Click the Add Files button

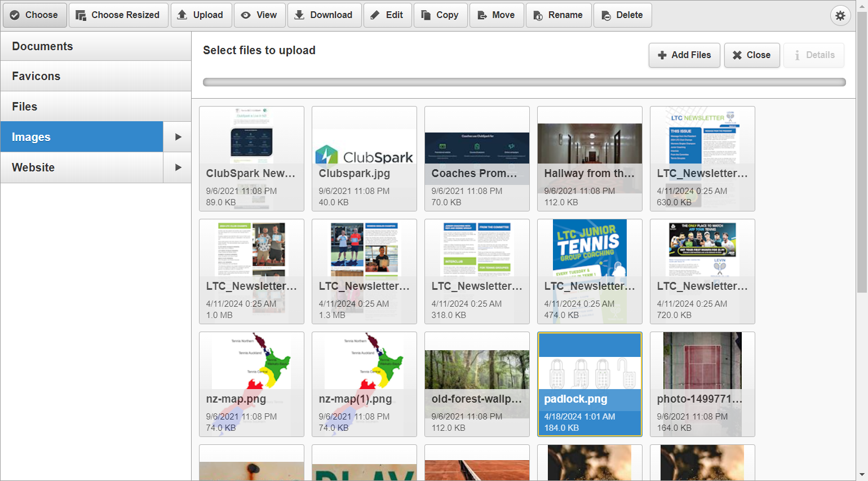[x=684, y=55]
